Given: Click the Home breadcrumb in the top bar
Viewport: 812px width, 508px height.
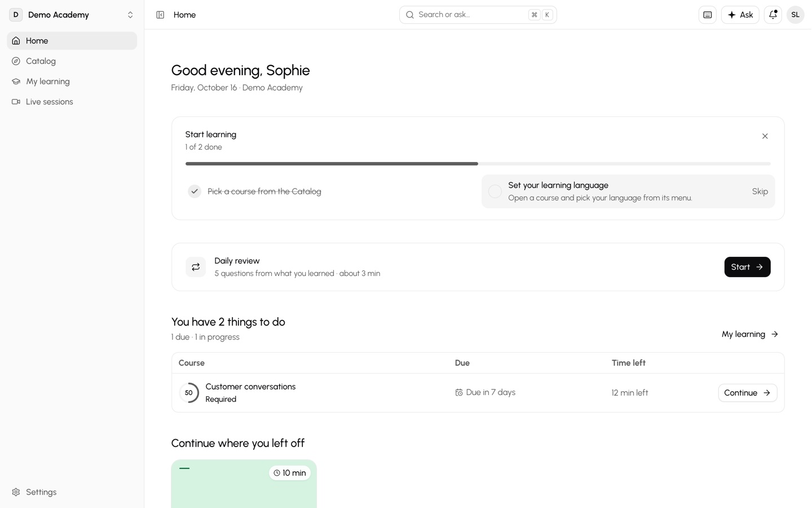Looking at the screenshot, I should click(x=184, y=15).
